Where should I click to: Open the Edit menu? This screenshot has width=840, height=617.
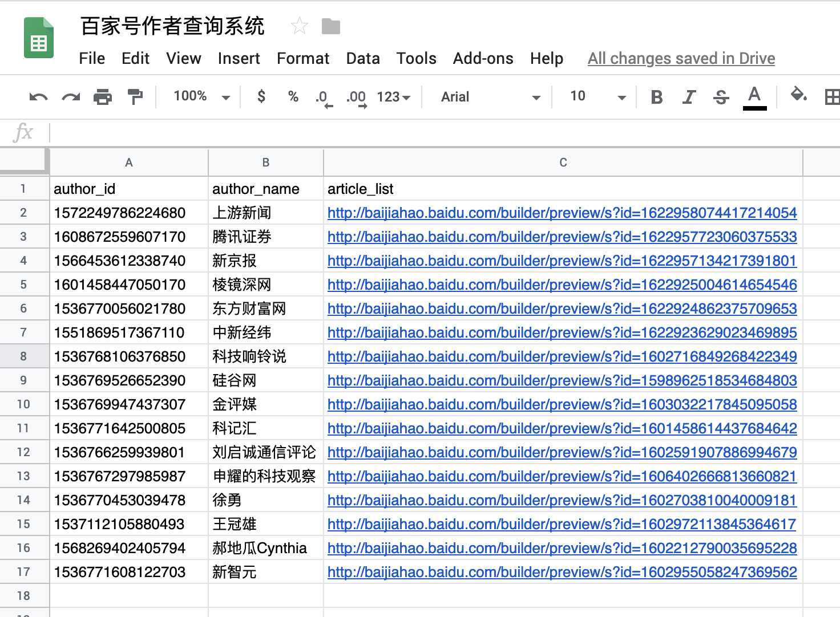(135, 58)
